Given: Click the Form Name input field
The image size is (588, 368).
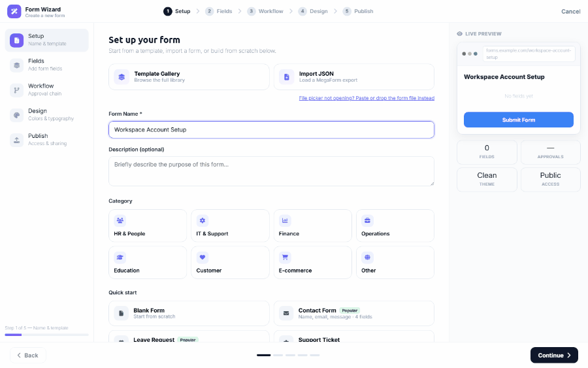Looking at the screenshot, I should tap(272, 130).
